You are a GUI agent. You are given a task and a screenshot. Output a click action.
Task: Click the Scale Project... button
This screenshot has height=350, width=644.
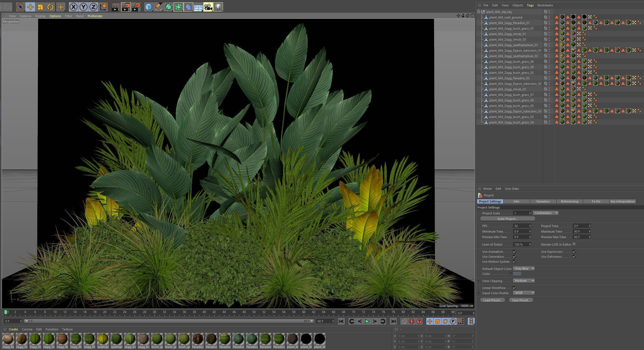507,219
